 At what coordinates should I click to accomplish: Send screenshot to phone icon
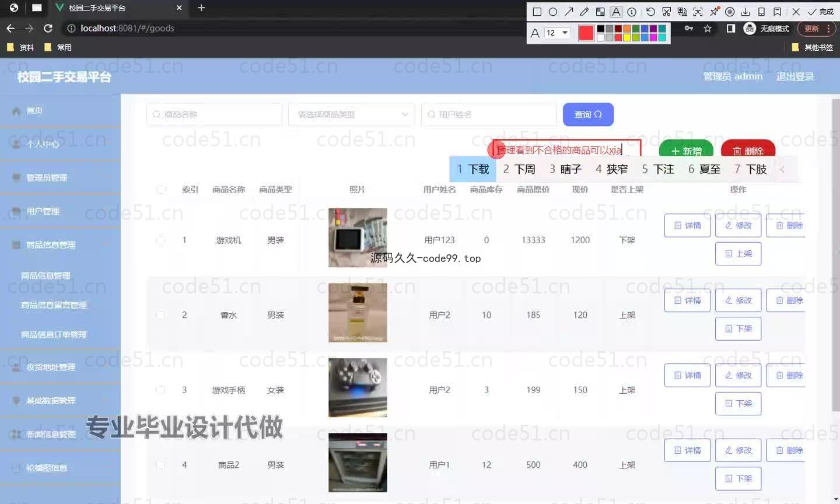[761, 12]
